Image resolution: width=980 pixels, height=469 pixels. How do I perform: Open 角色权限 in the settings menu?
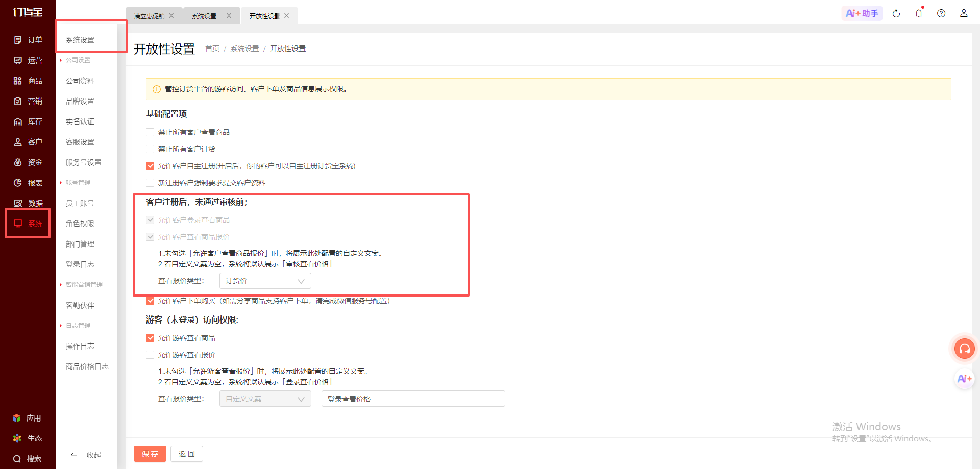tap(80, 224)
